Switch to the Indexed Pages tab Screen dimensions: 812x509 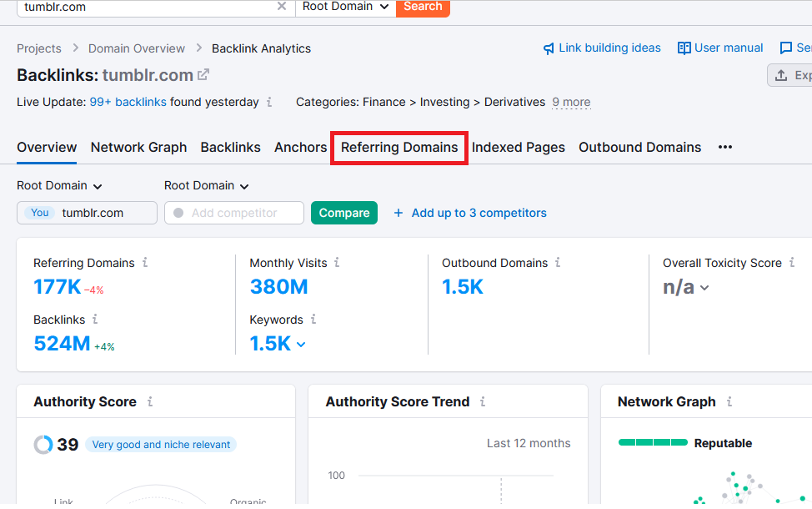[519, 148]
